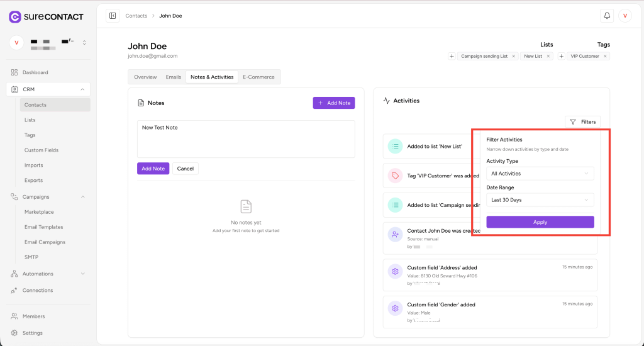Screen dimensions: 644x346
Task: Open the Date Range dropdown
Action: [x=540, y=200]
